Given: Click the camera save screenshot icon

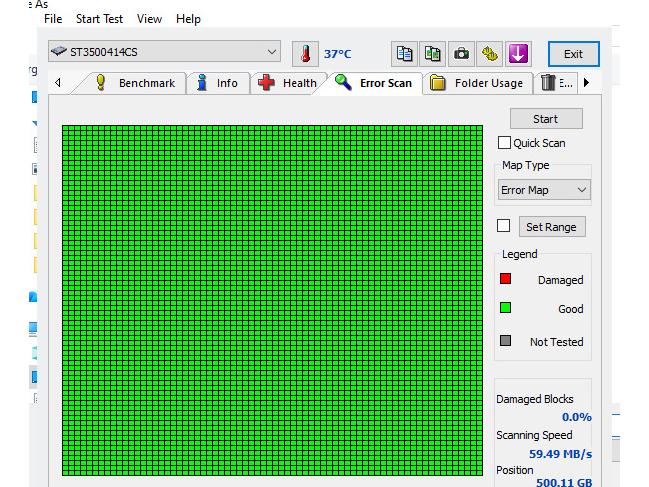Looking at the screenshot, I should pos(461,54).
